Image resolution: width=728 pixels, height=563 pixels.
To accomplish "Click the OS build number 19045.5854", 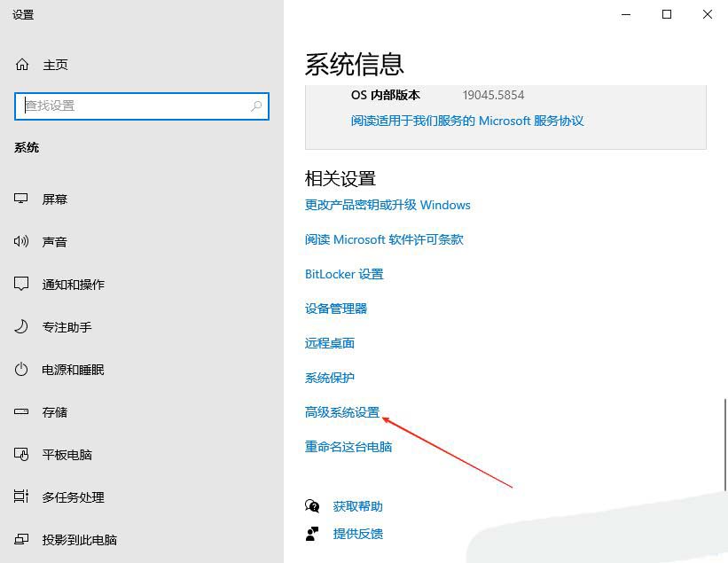I will (x=493, y=95).
